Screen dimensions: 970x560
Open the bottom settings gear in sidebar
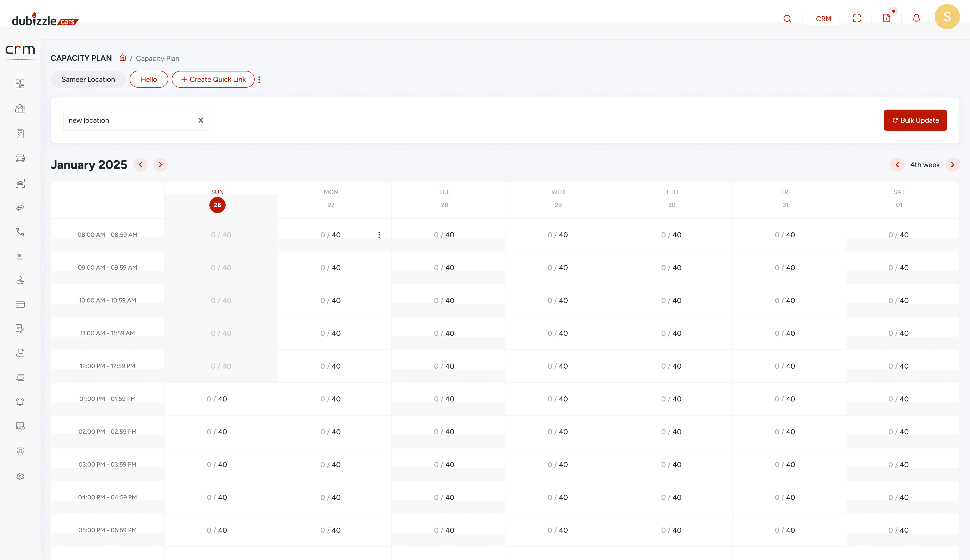tap(20, 476)
